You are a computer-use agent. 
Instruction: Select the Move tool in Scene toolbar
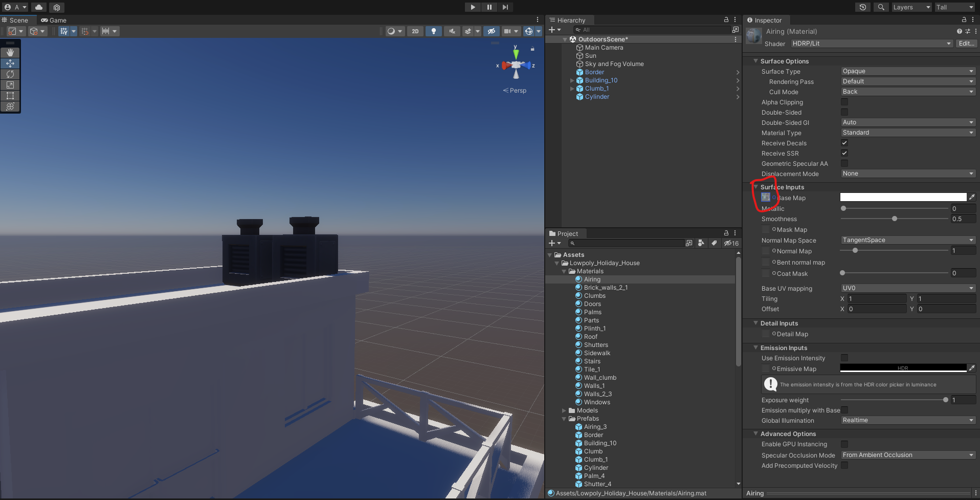coord(10,63)
